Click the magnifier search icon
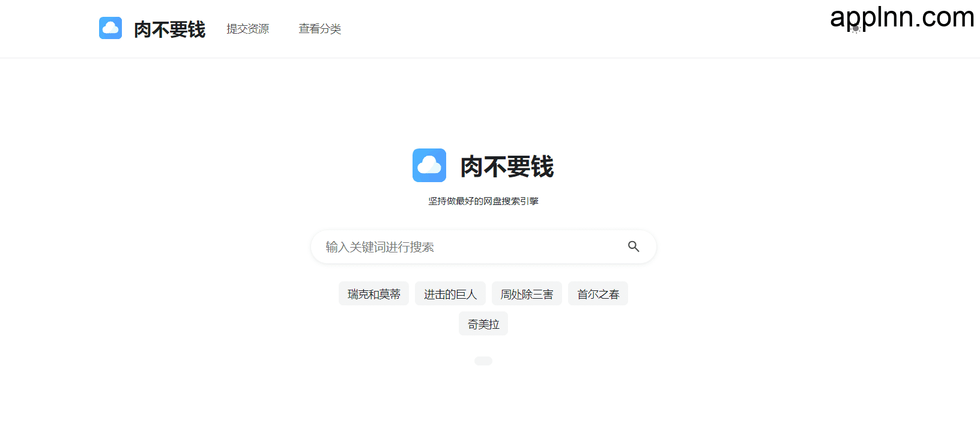Image resolution: width=980 pixels, height=446 pixels. pos(634,246)
